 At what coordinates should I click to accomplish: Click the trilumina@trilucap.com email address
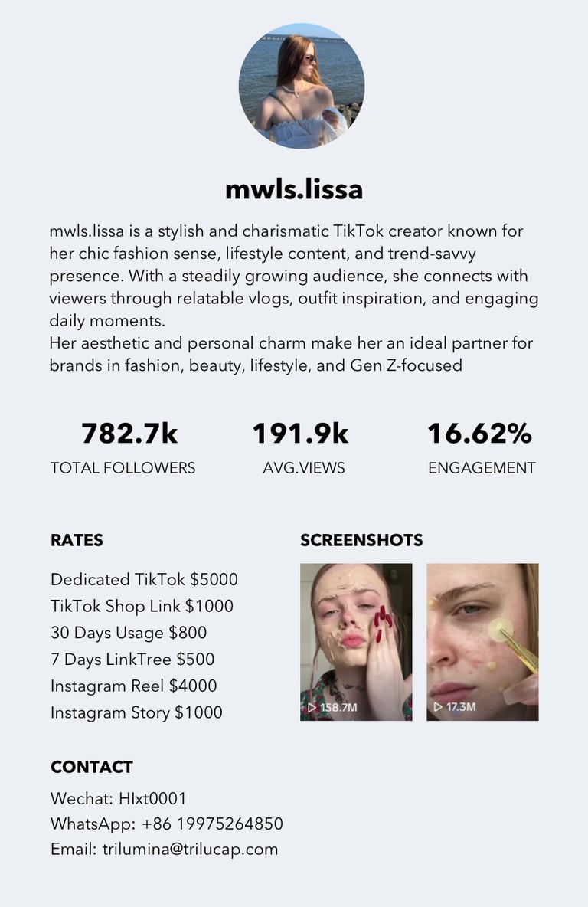pos(190,849)
